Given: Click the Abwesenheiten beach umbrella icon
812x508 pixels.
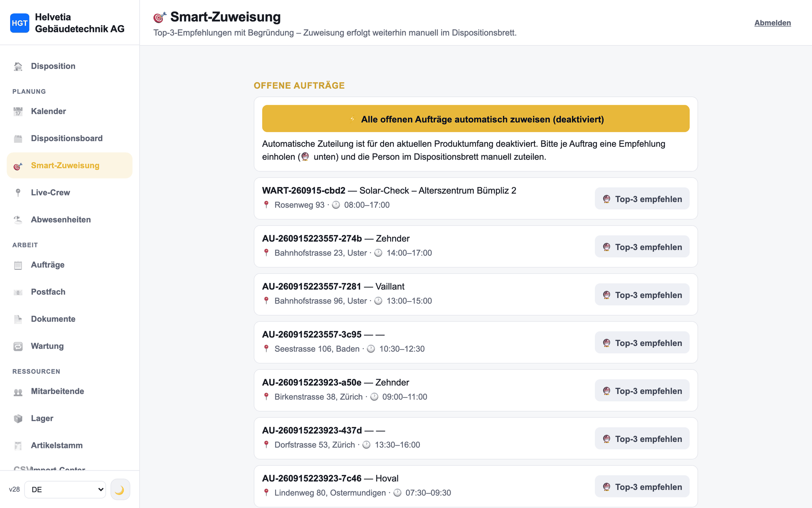Looking at the screenshot, I should (18, 220).
